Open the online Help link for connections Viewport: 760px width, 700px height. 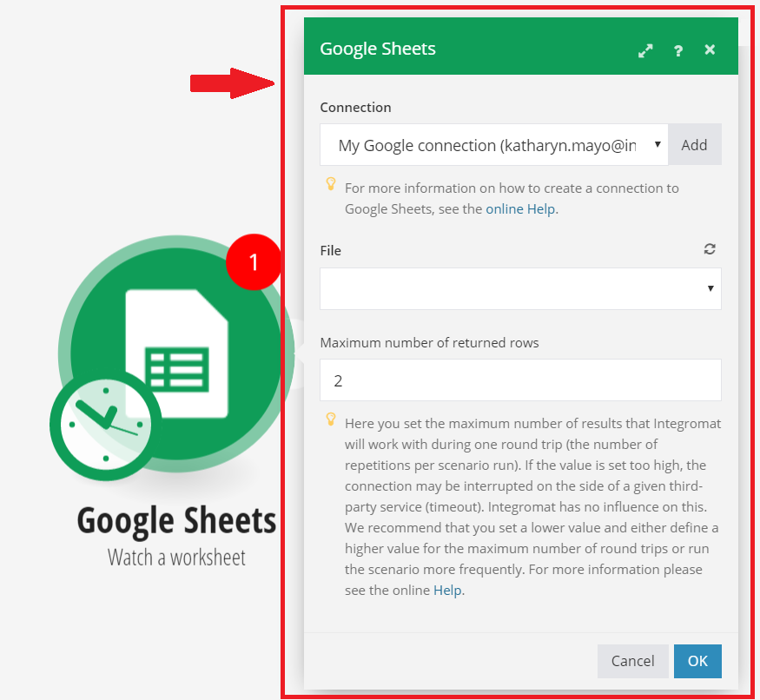point(521,208)
